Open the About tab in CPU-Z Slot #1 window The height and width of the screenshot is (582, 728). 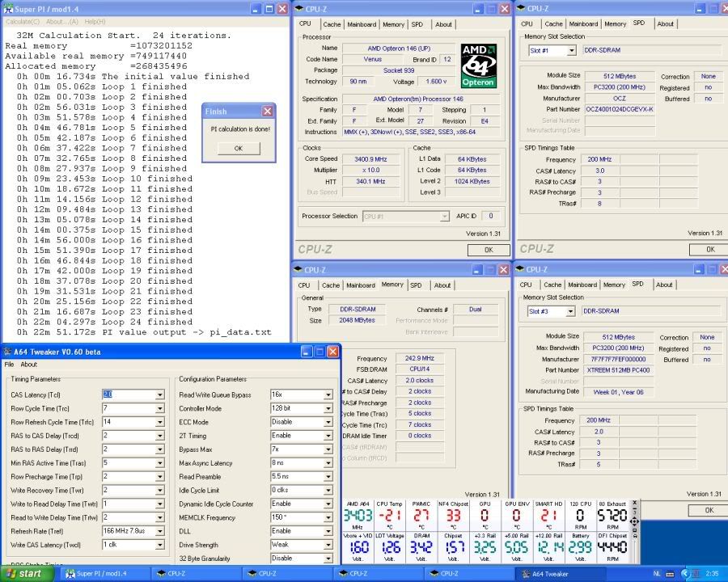tap(665, 24)
